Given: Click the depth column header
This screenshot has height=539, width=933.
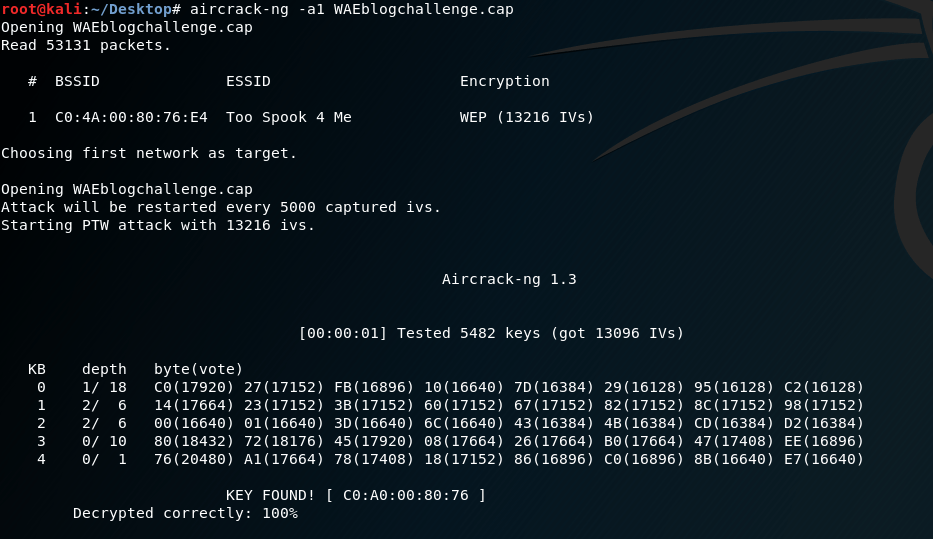Looking at the screenshot, I should click(104, 369).
